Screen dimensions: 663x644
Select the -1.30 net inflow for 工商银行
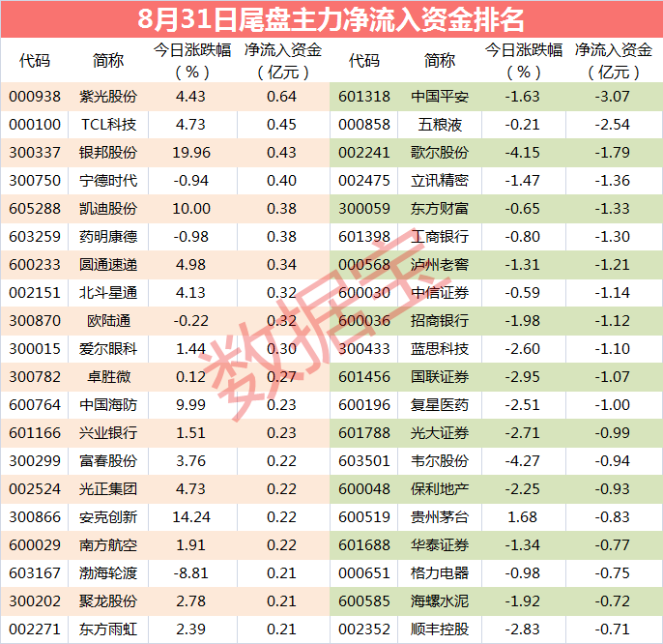coord(613,237)
